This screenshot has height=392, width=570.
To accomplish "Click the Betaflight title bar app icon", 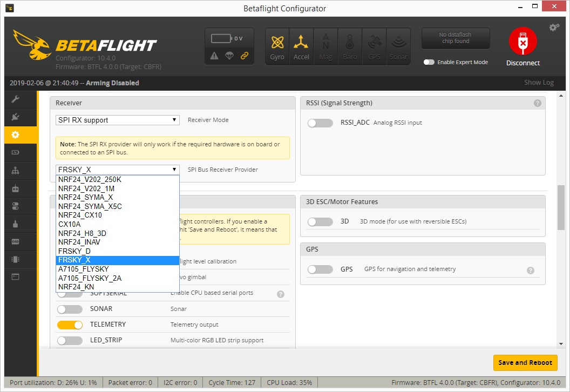I will (10, 8).
